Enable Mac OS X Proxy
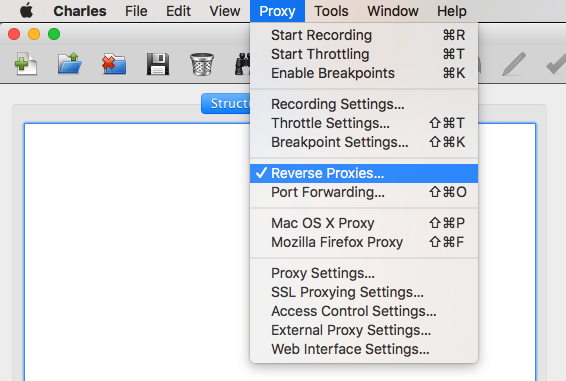This screenshot has height=381, width=566. 364,223
